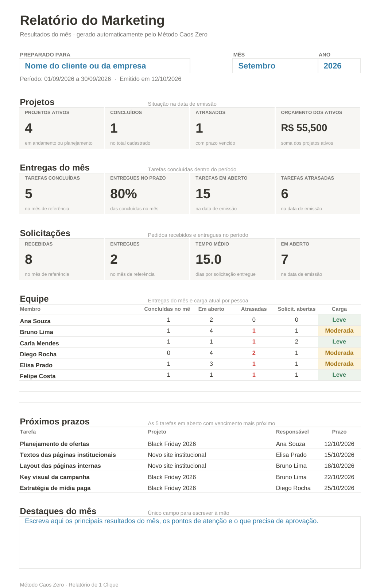Select the month field showing Setembro
380x588 pixels.
[275, 66]
